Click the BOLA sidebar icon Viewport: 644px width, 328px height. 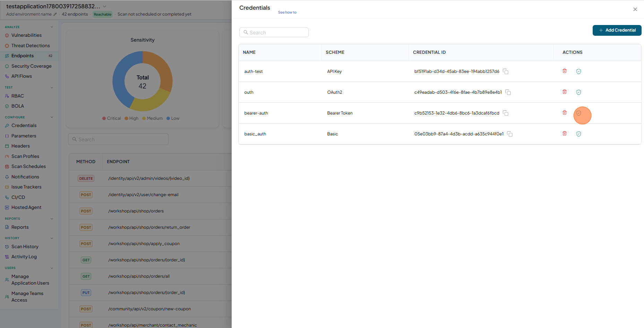point(7,106)
